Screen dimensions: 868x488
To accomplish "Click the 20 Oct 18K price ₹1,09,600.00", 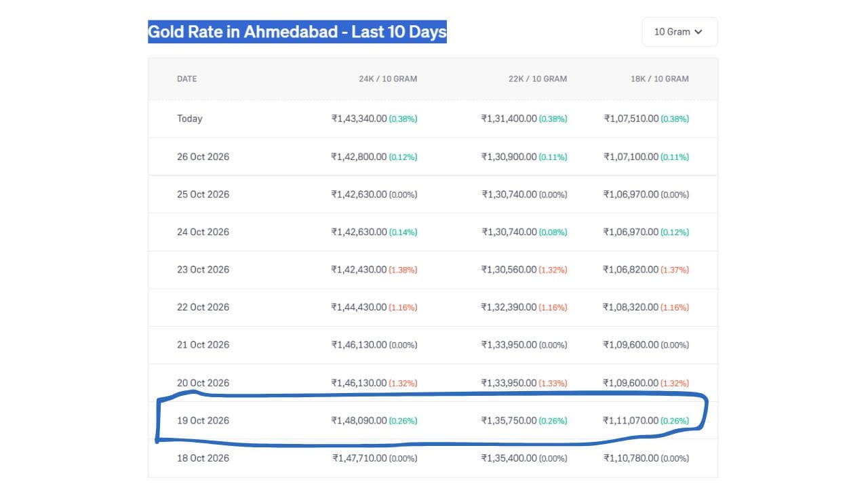I will pos(631,383).
